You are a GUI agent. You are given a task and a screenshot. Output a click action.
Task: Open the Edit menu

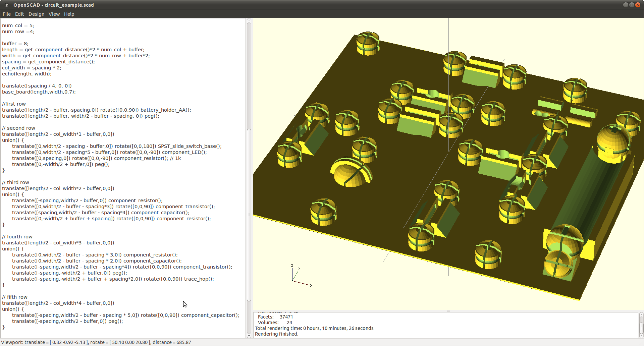pos(19,14)
